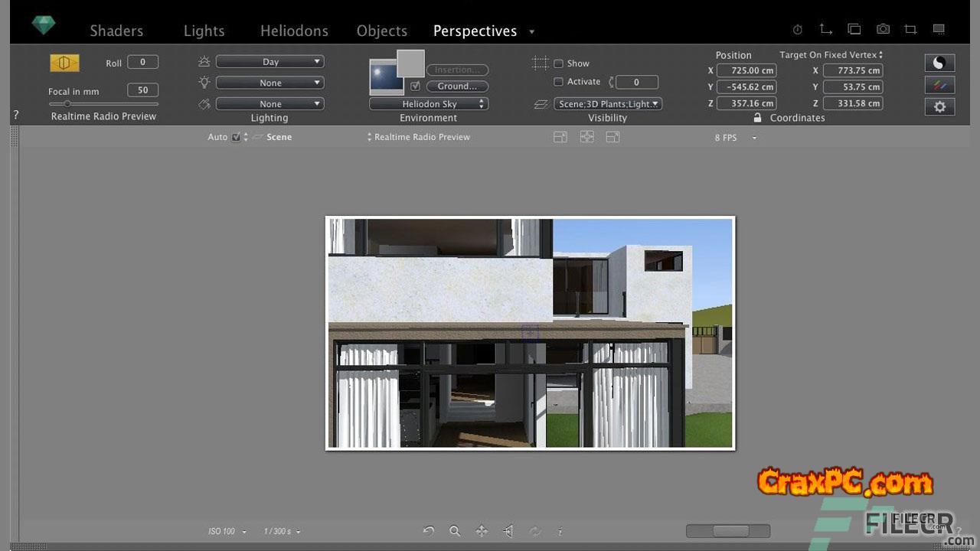Click the undo arrow below preview

[x=429, y=531]
